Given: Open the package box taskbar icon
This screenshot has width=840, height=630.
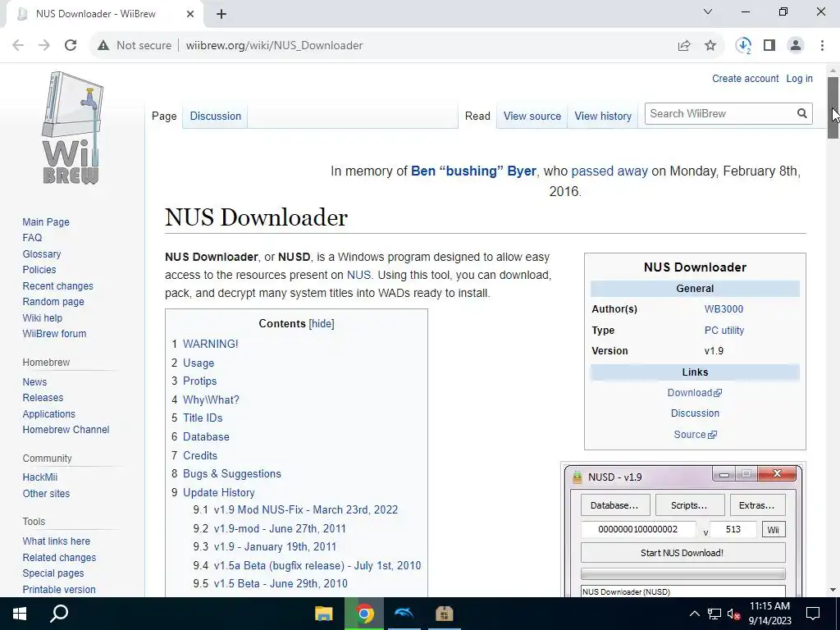Looking at the screenshot, I should pyautogui.click(x=444, y=614).
